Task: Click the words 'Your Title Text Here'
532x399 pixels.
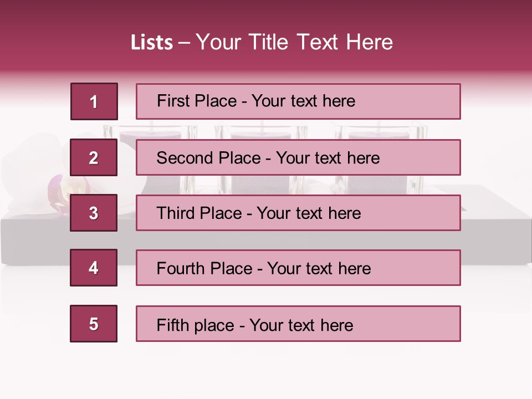Action: click(x=294, y=42)
